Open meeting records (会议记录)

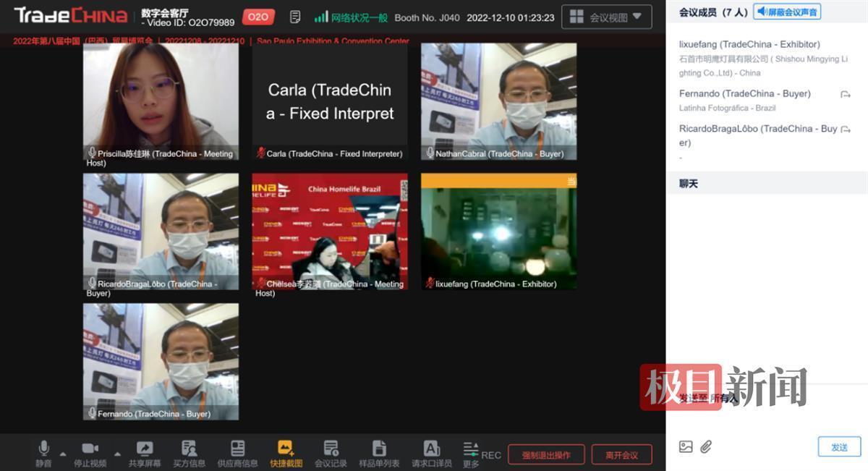coord(331,449)
